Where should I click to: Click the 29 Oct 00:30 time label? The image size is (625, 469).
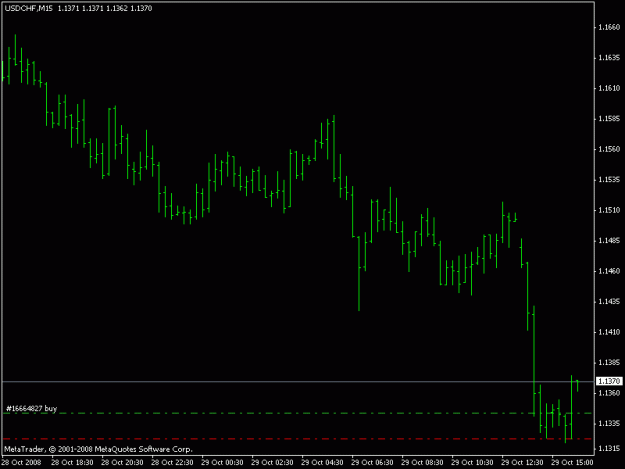tap(222, 463)
